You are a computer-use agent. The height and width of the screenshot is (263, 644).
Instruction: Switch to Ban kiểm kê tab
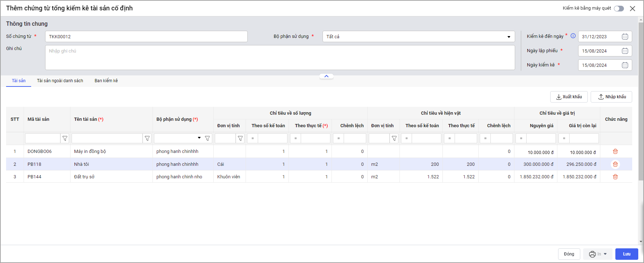[106, 81]
